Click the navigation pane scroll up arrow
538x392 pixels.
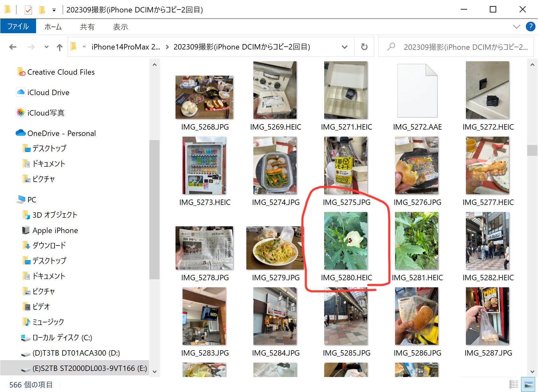154,65
